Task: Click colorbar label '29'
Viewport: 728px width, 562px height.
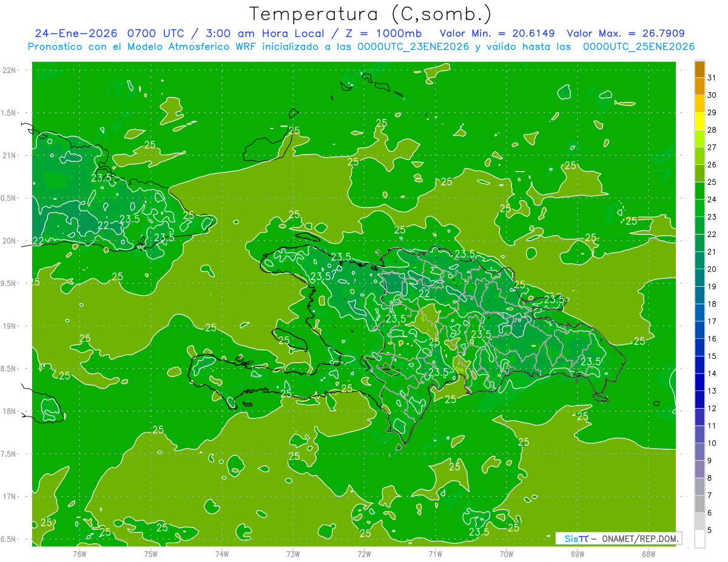Action: point(712,113)
